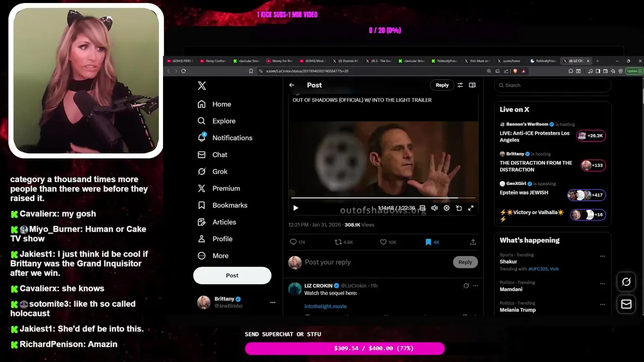Like the post with 10K likes

click(x=388, y=242)
